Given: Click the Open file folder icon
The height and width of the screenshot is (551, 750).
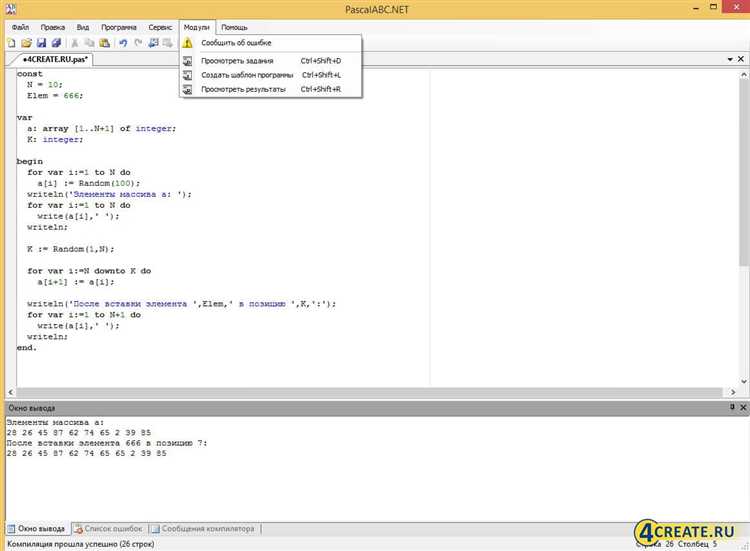Looking at the screenshot, I should pyautogui.click(x=26, y=43).
